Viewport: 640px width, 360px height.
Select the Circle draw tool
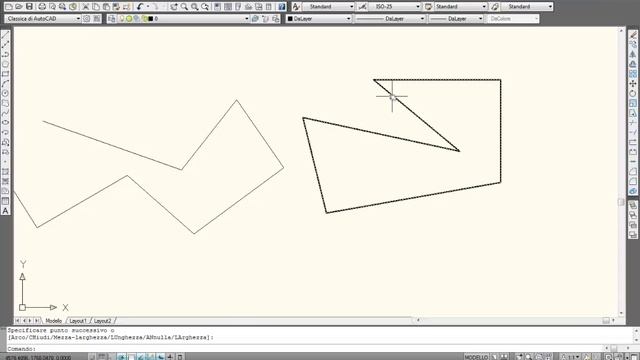[5, 93]
